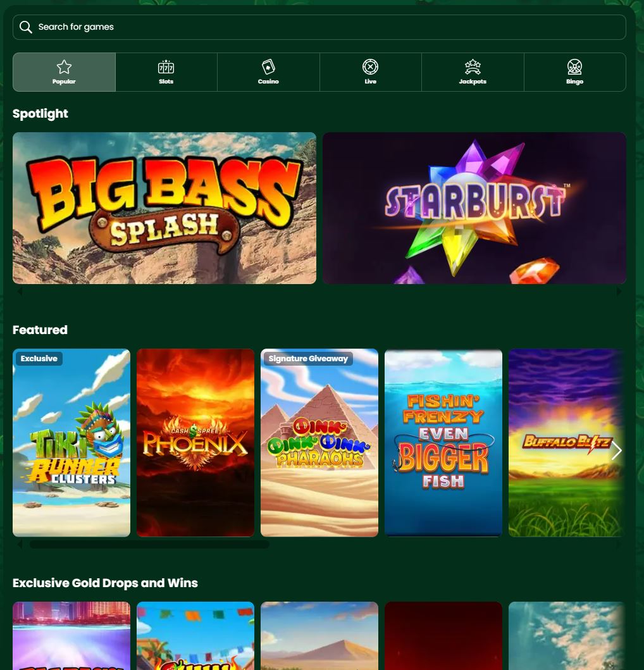Switch to the Bingo tab
The width and height of the screenshot is (644, 670).
575,72
